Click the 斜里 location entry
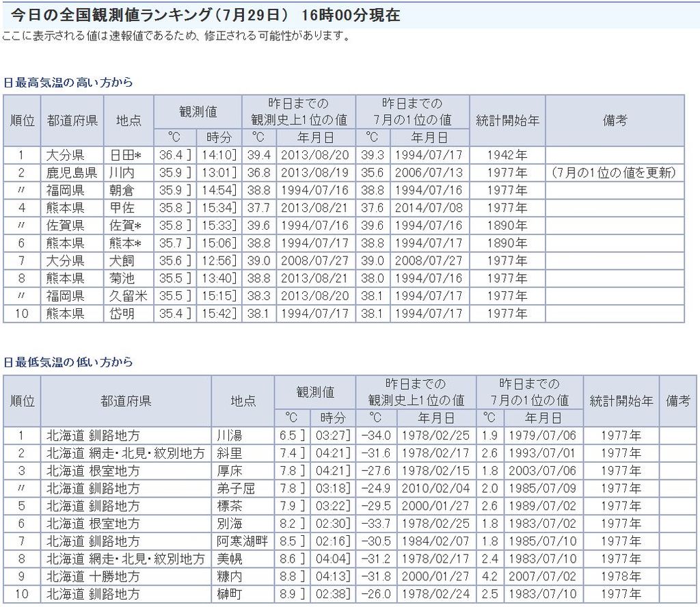Viewport: 700px width, 607px height. [x=229, y=453]
